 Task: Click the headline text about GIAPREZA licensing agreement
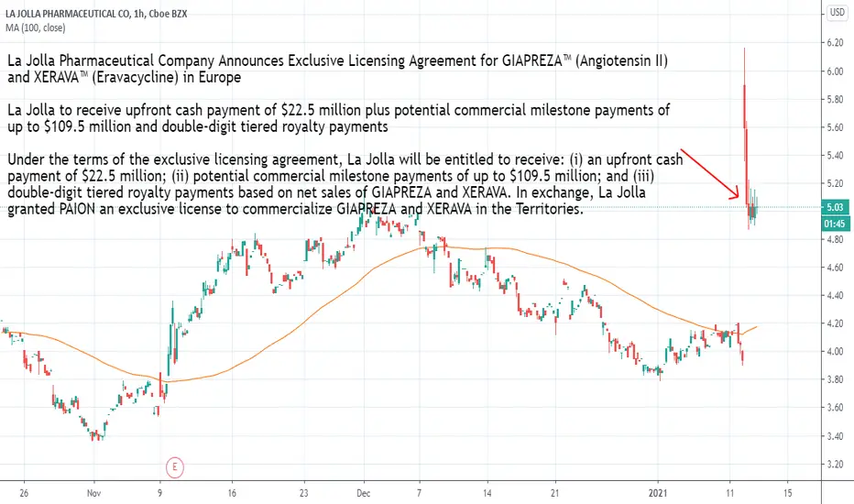[x=338, y=69]
